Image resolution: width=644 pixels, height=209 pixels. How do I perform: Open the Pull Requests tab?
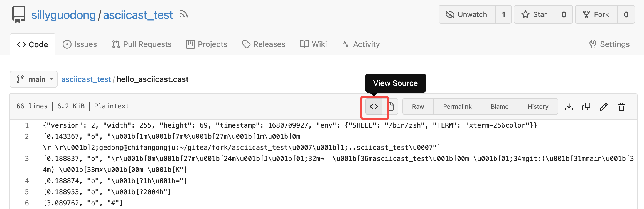coord(142,44)
